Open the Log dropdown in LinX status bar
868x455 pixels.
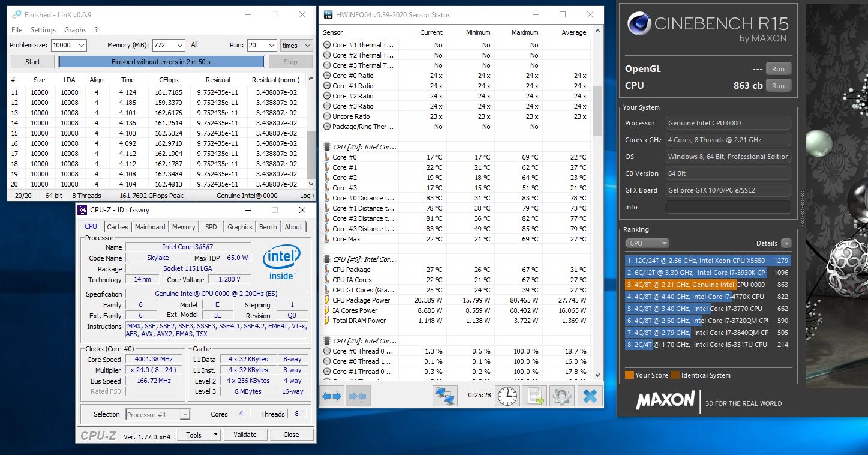[306, 196]
